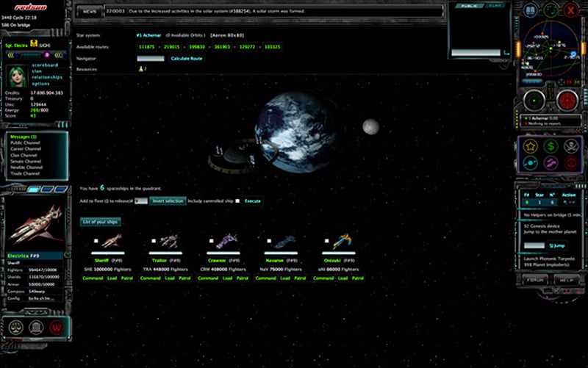Open the relationships link

pyautogui.click(x=47, y=77)
